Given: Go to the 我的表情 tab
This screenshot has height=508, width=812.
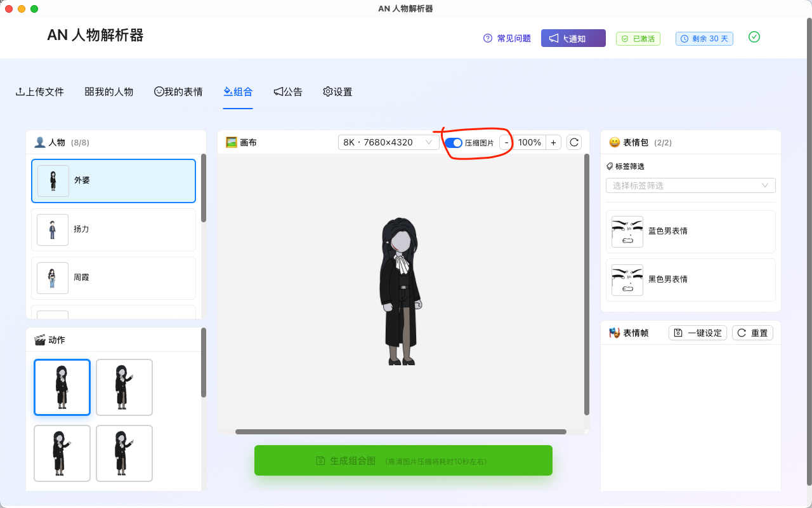Looking at the screenshot, I should click(178, 91).
